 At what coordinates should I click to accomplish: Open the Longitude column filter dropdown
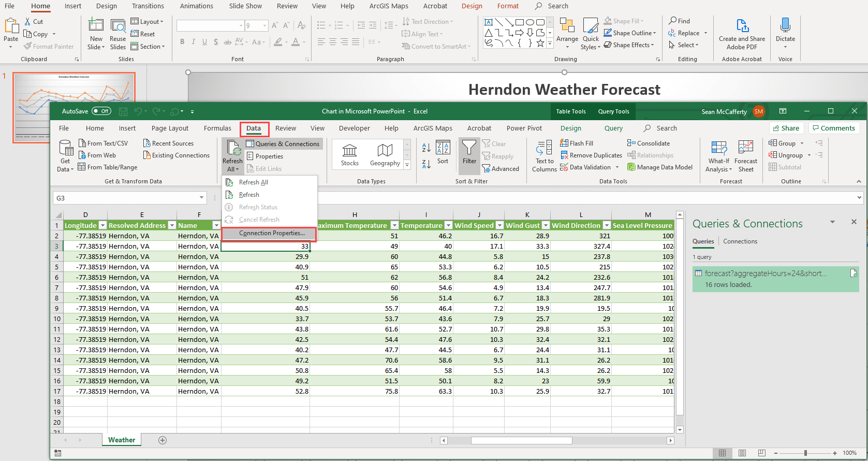102,225
